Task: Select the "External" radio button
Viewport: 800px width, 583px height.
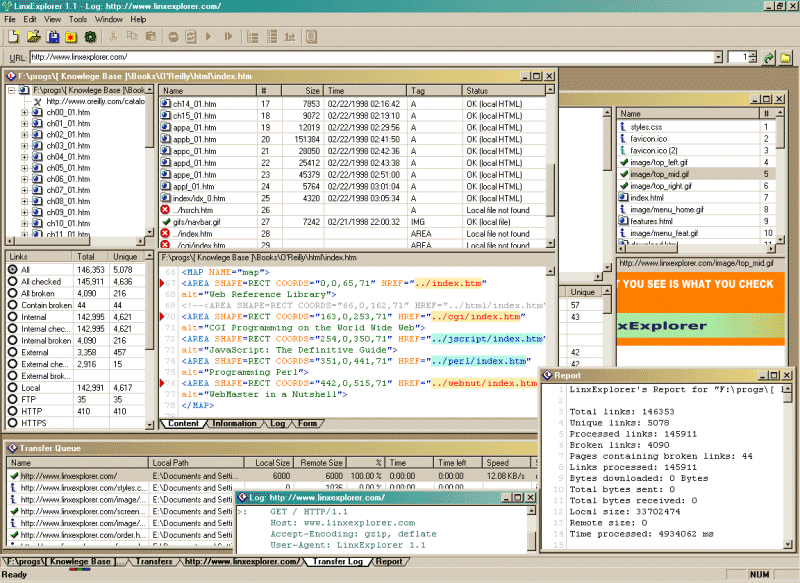Action: click(13, 352)
